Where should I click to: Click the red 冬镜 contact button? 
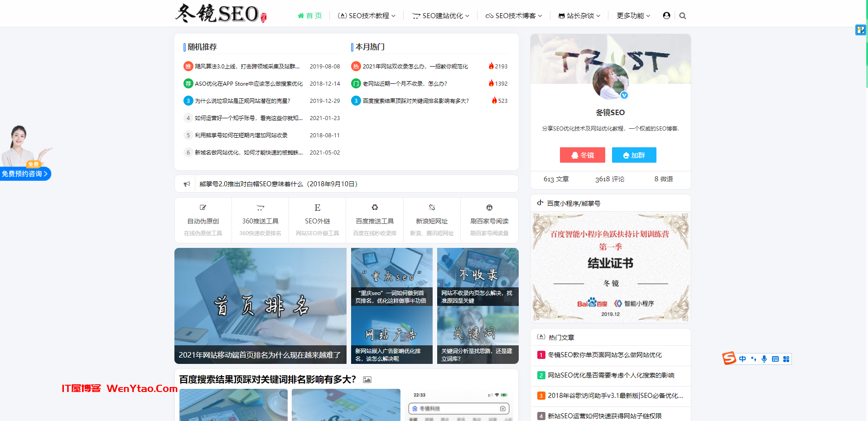(583, 155)
